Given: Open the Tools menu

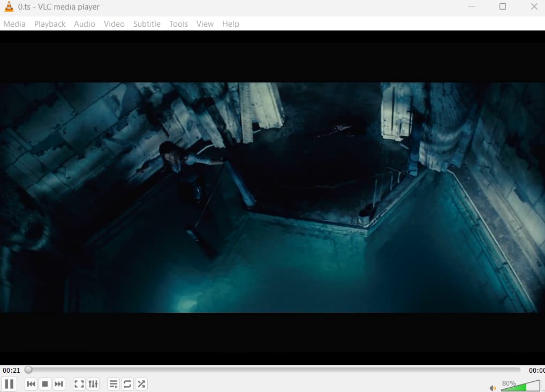Looking at the screenshot, I should 178,24.
